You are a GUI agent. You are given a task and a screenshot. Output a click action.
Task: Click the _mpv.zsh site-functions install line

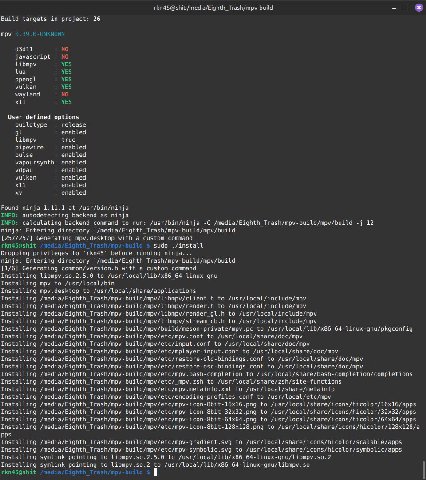point(171,381)
